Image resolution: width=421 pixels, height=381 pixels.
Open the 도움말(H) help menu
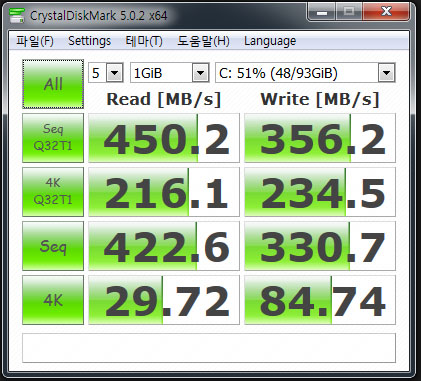pos(203,41)
